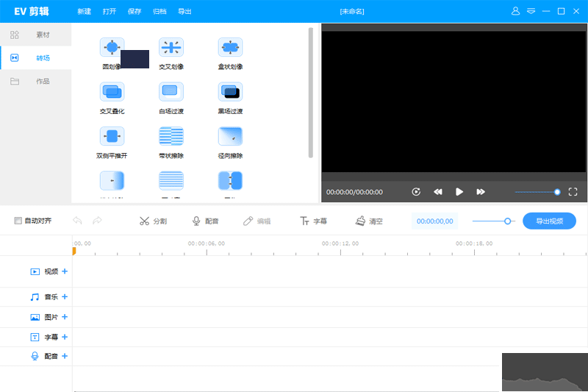Viewport: 588px width, 392px height.
Task: Click the rewind button in player
Action: pos(437,192)
